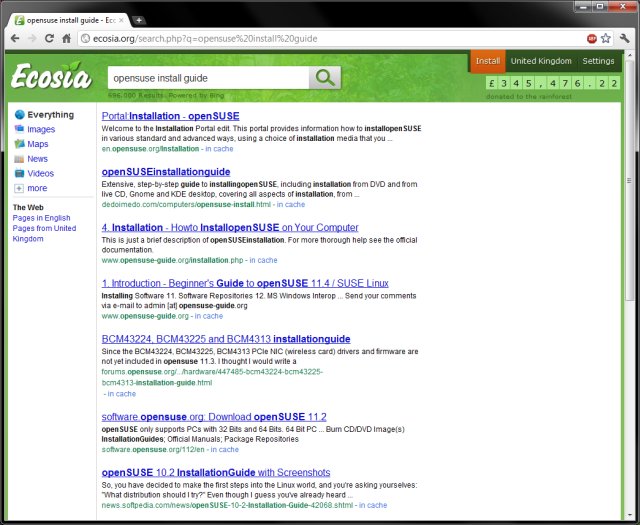Click the news.softpedia.com green URL text
Viewport: 640px width, 525px height.
pyautogui.click(x=227, y=505)
